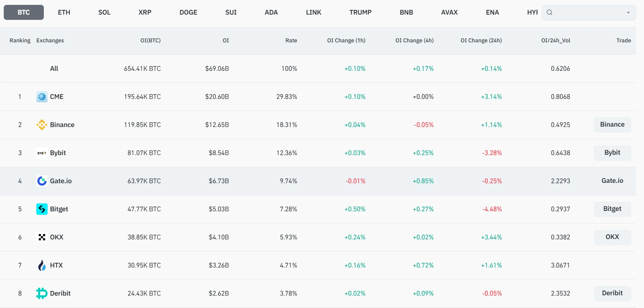Open the Binance exchange name link
The height and width of the screenshot is (308, 644).
(x=62, y=125)
